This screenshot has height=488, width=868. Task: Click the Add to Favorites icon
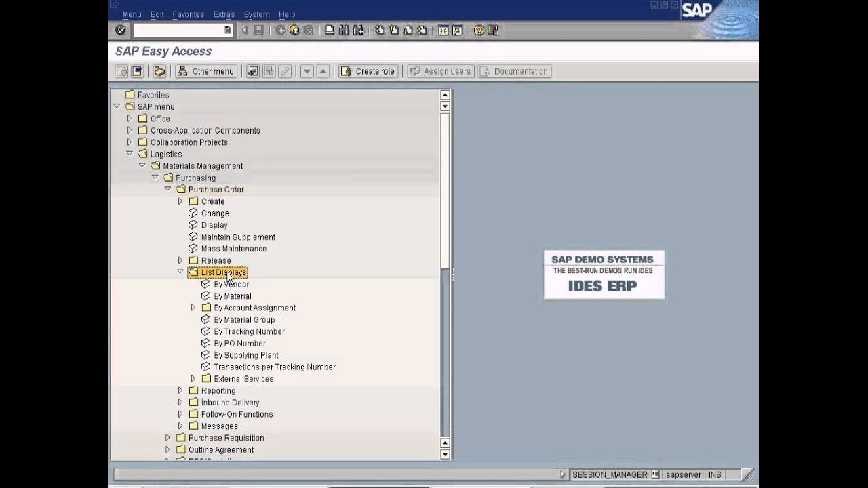(253, 71)
